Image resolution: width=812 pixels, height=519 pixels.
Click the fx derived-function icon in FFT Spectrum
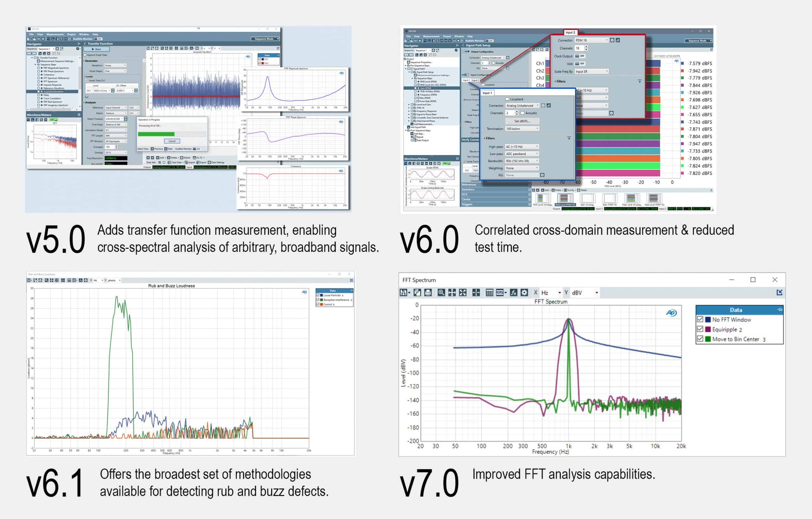pos(513,293)
